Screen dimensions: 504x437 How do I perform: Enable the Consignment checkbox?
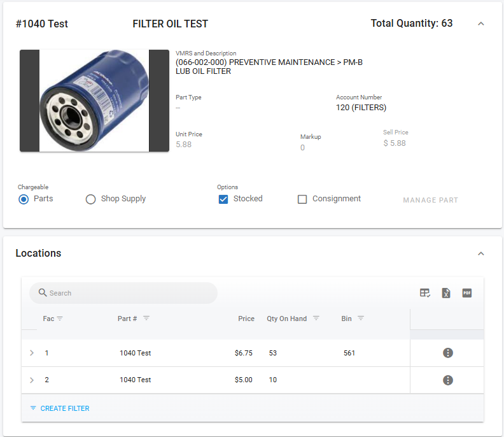pos(302,199)
